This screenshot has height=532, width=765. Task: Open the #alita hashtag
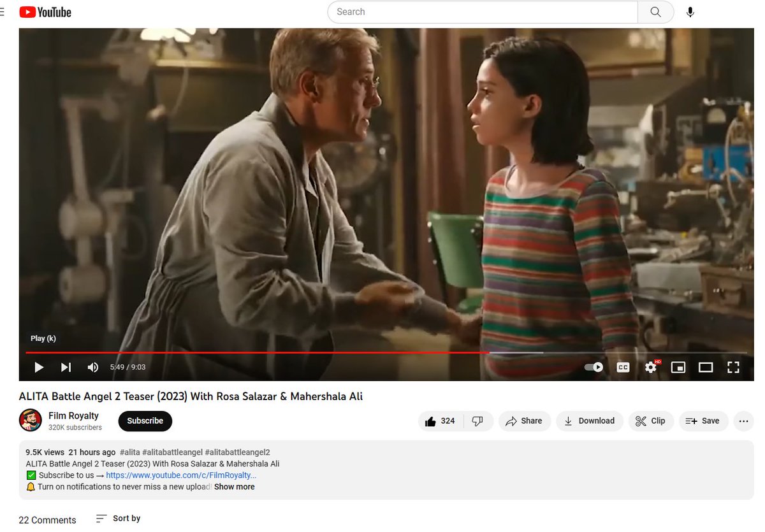(x=129, y=452)
